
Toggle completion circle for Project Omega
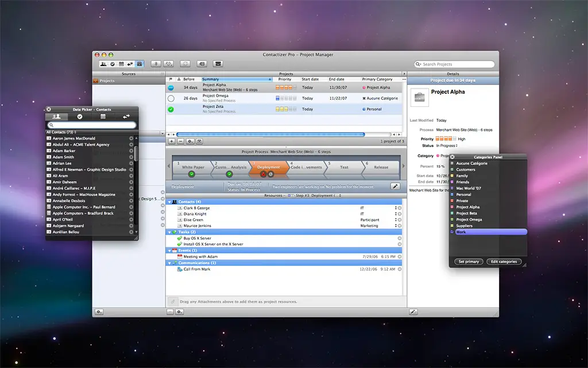tap(171, 98)
